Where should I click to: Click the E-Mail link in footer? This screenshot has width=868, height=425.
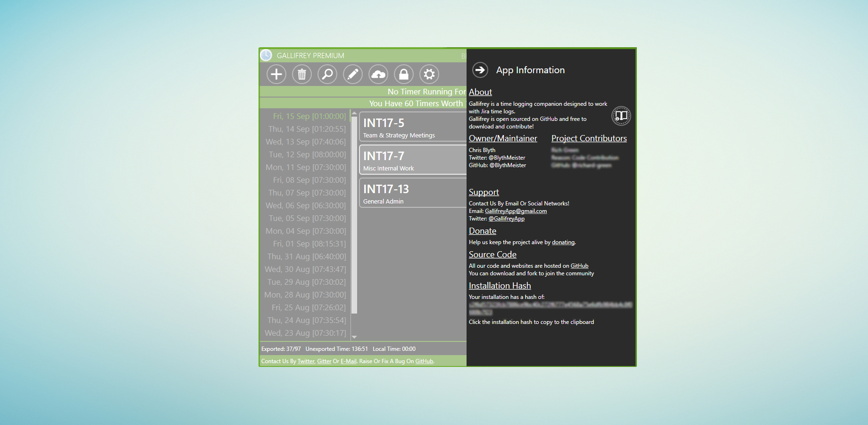(x=349, y=361)
